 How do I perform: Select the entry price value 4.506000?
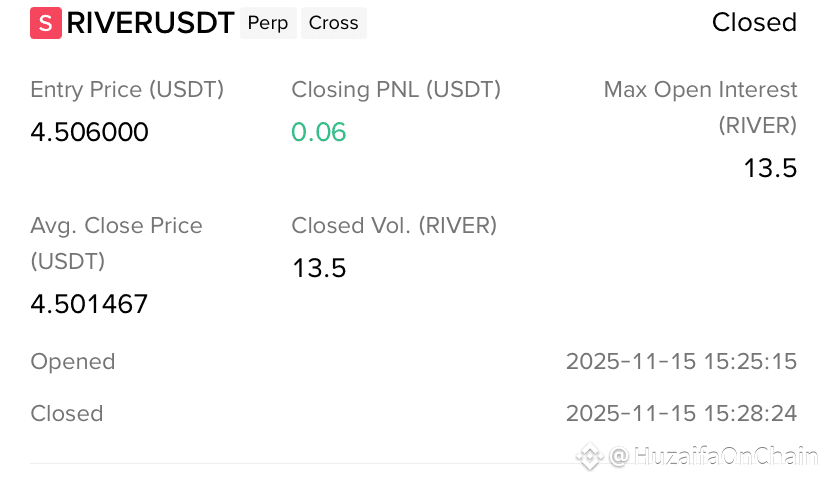pyautogui.click(x=89, y=132)
